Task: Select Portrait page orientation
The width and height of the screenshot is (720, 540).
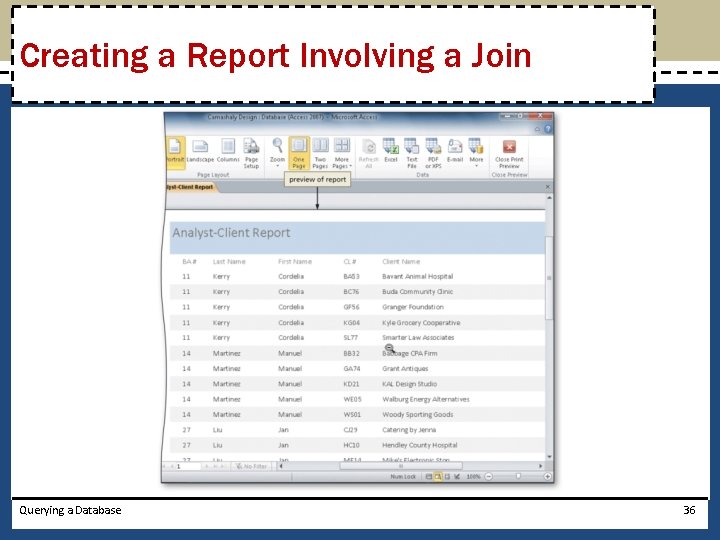Action: [175, 152]
